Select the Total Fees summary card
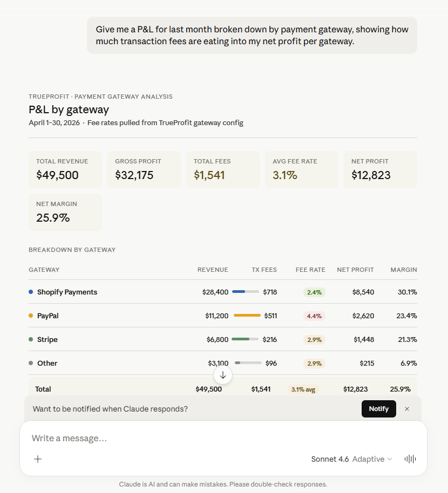This screenshot has height=493, width=448. [x=223, y=169]
